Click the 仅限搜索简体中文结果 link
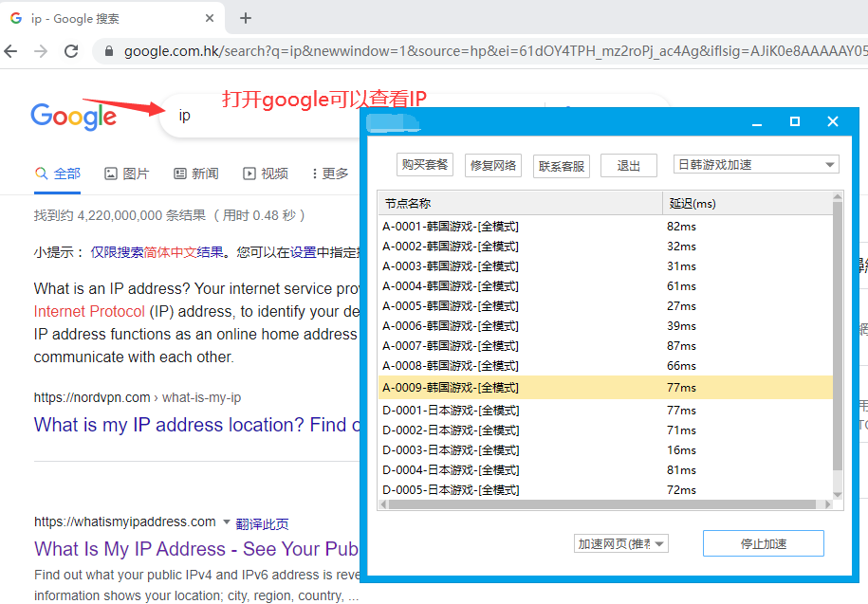 (x=157, y=252)
